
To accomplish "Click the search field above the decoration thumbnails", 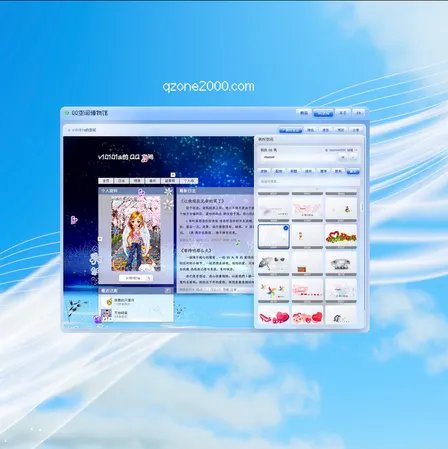I will point(308,182).
